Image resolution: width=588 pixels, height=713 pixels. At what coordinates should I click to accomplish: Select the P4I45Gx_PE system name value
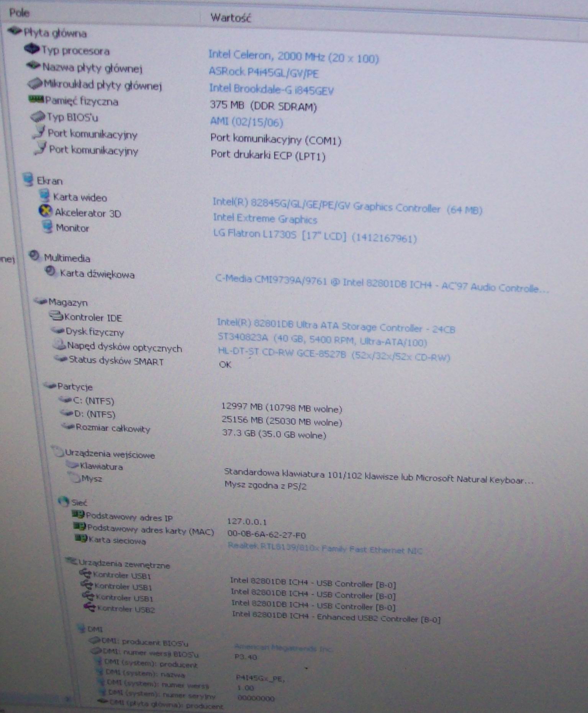pyautogui.click(x=260, y=678)
